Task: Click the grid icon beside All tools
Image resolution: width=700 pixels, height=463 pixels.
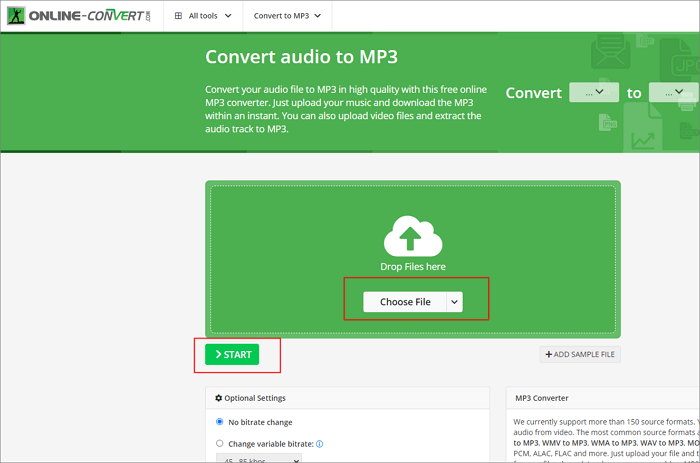Action: (x=178, y=16)
